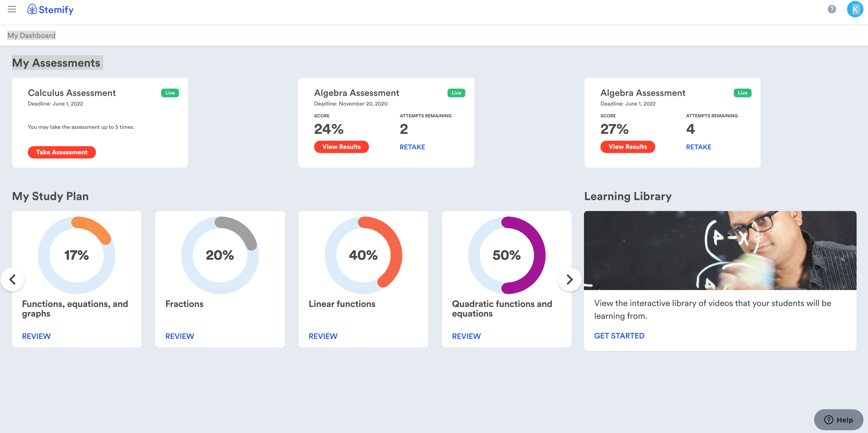The image size is (868, 433).
Task: Retake the Algebra Assessment with 2 attempts
Action: click(x=412, y=147)
